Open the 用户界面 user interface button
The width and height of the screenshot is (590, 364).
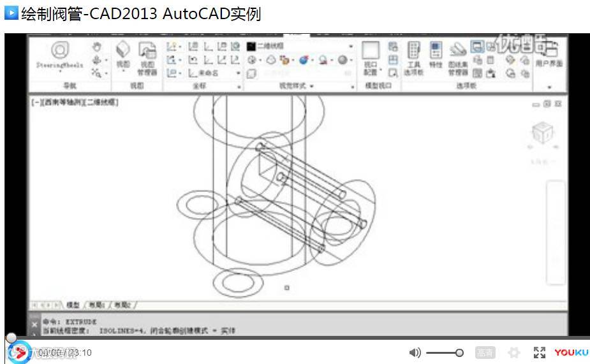(x=549, y=54)
